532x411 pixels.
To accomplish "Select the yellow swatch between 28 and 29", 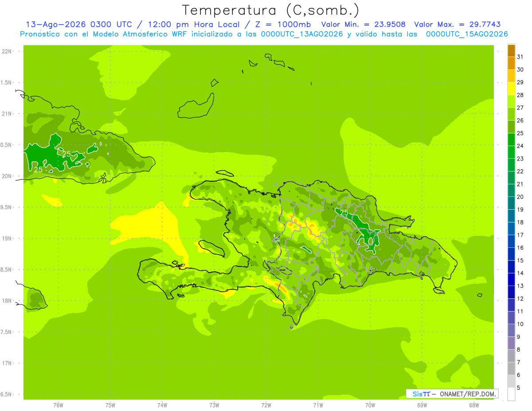I will (x=511, y=89).
